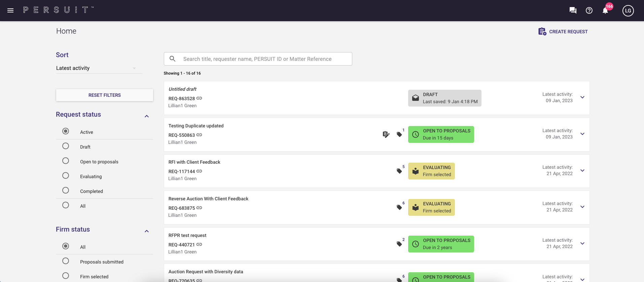Expand RFPR test request row chevron
644x282 pixels.
[582, 243]
